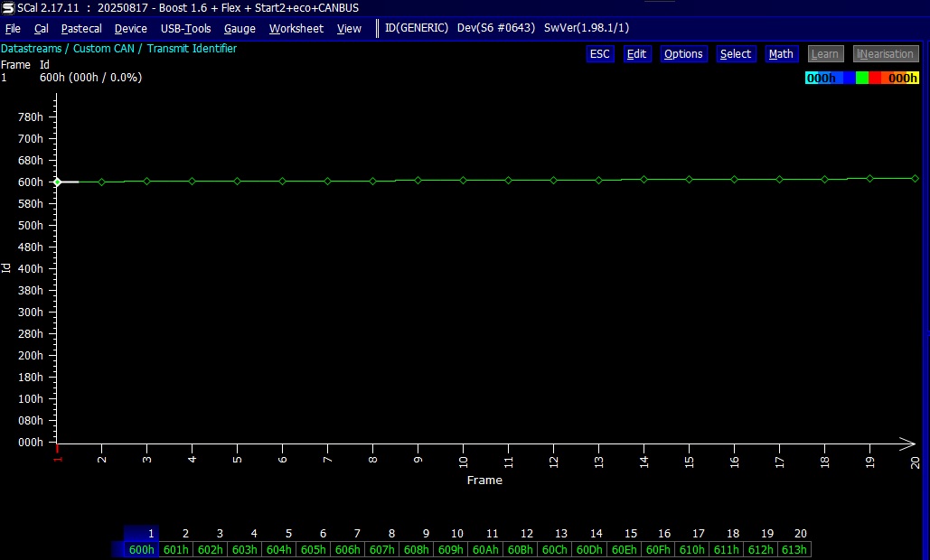
Task: Open the USB-Tools menu
Action: pyautogui.click(x=185, y=28)
